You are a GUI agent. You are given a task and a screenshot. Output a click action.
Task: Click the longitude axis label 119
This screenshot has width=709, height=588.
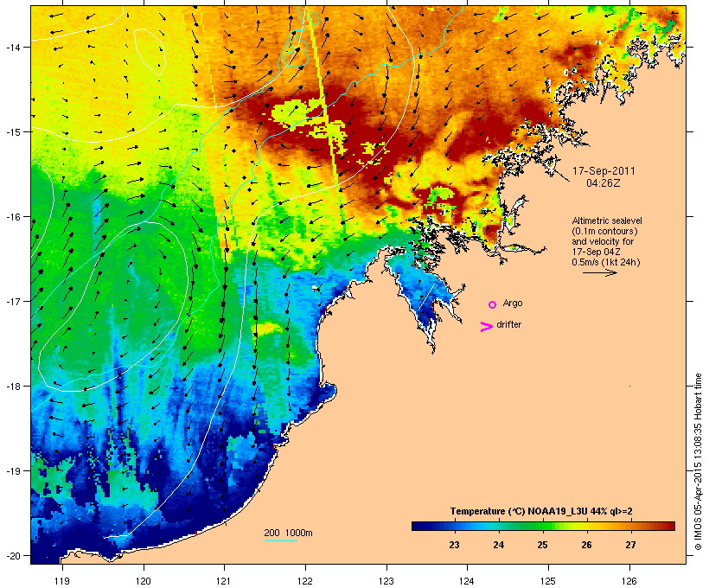click(62, 581)
